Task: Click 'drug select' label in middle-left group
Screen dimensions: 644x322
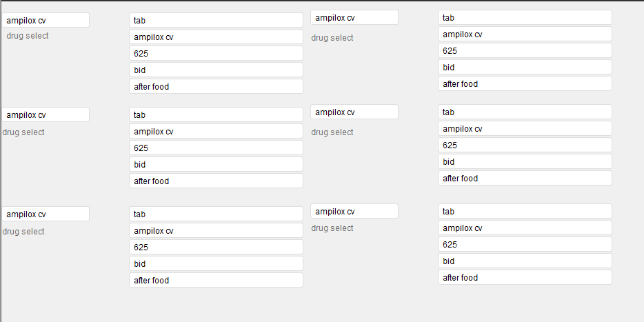Action: (x=23, y=132)
